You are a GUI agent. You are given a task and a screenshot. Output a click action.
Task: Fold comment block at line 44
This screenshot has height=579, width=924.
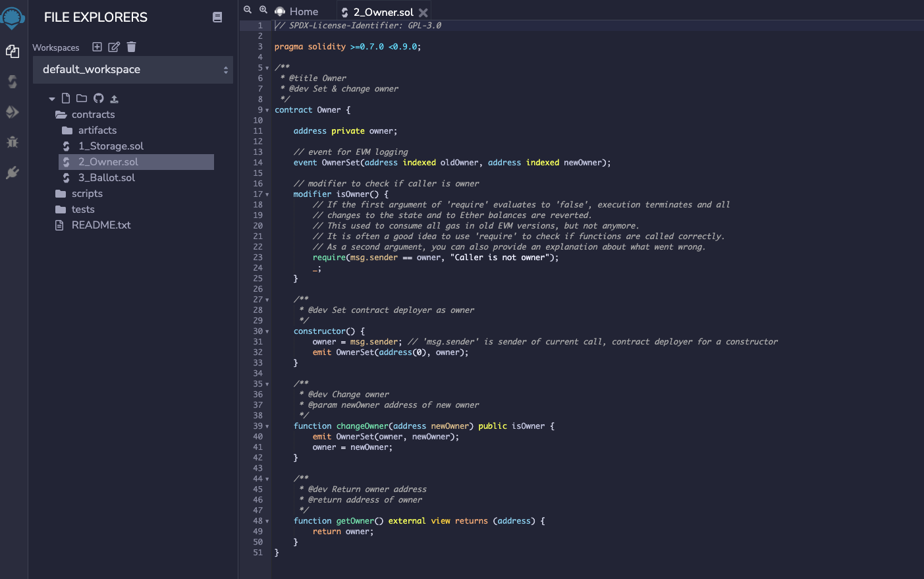pyautogui.click(x=267, y=479)
